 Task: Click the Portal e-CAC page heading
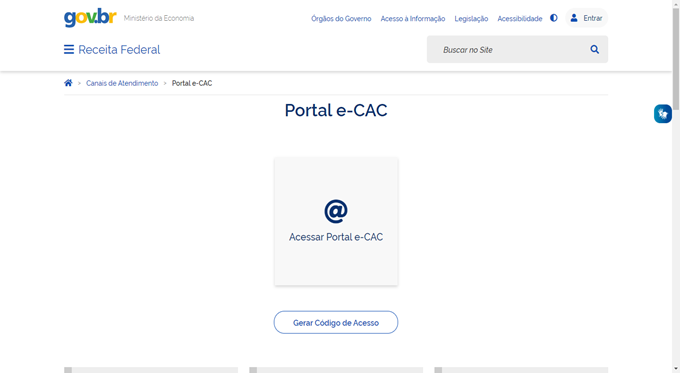pos(336,110)
